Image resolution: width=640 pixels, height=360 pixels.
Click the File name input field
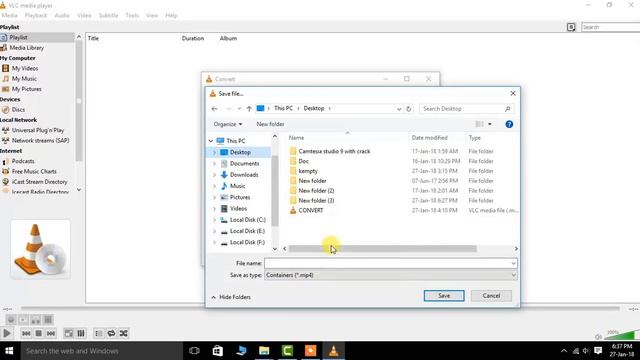(391, 263)
